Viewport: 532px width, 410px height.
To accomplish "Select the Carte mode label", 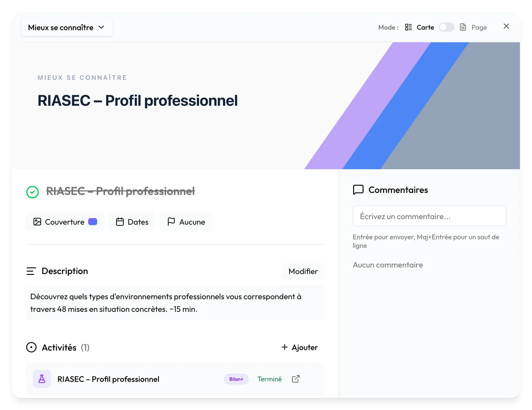I will point(425,28).
